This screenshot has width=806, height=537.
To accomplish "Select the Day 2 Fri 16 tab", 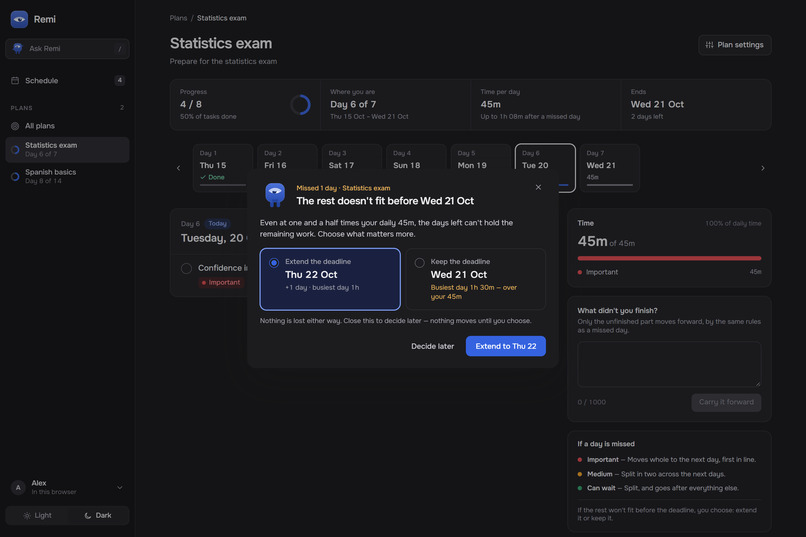I will pyautogui.click(x=287, y=158).
